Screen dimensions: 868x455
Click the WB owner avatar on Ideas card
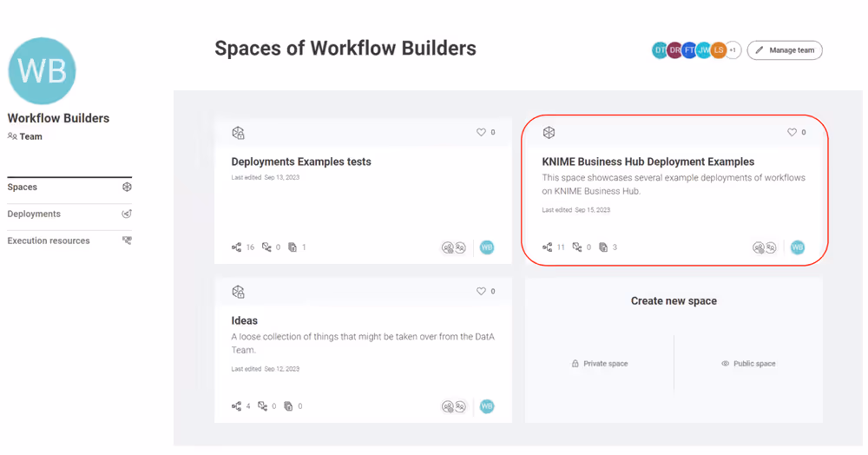(x=487, y=406)
